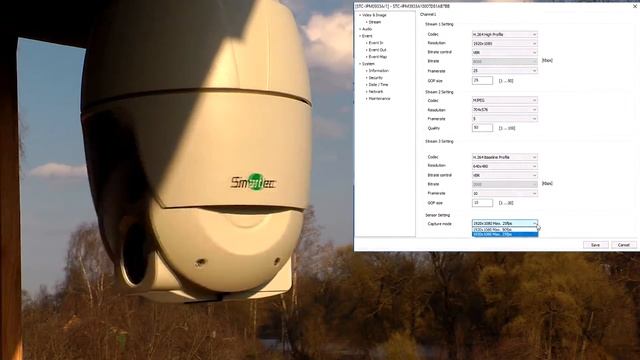Open the Stream 3 Codec Baseline Profile dropdown
This screenshot has height=360, width=640.
click(504, 157)
